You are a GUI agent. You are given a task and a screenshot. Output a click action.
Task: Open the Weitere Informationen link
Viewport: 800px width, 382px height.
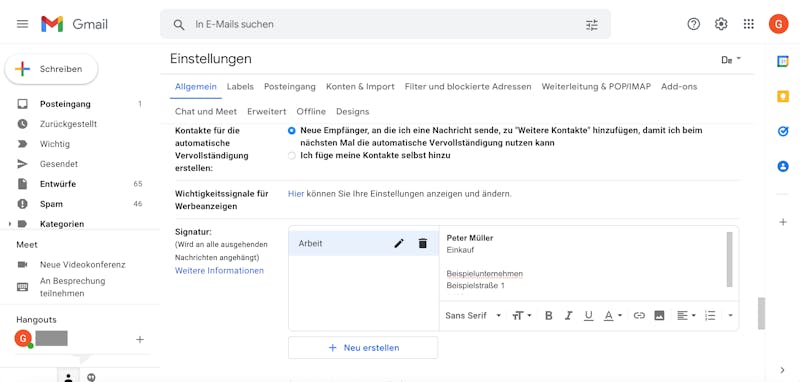219,271
